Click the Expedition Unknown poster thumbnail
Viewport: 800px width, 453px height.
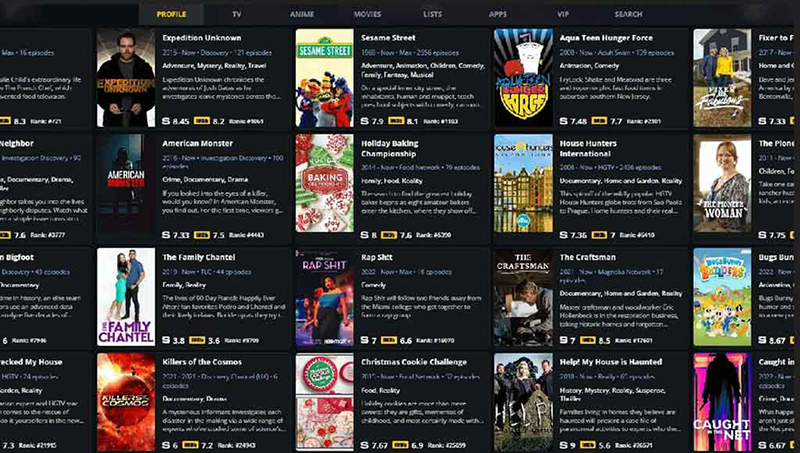[126, 78]
